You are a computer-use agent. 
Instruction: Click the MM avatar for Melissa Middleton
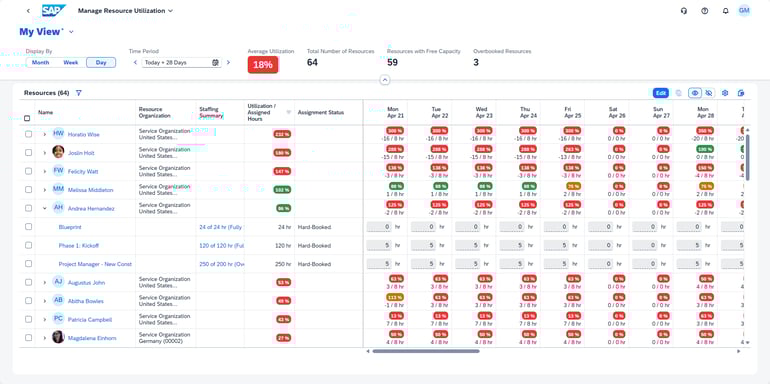[58, 189]
